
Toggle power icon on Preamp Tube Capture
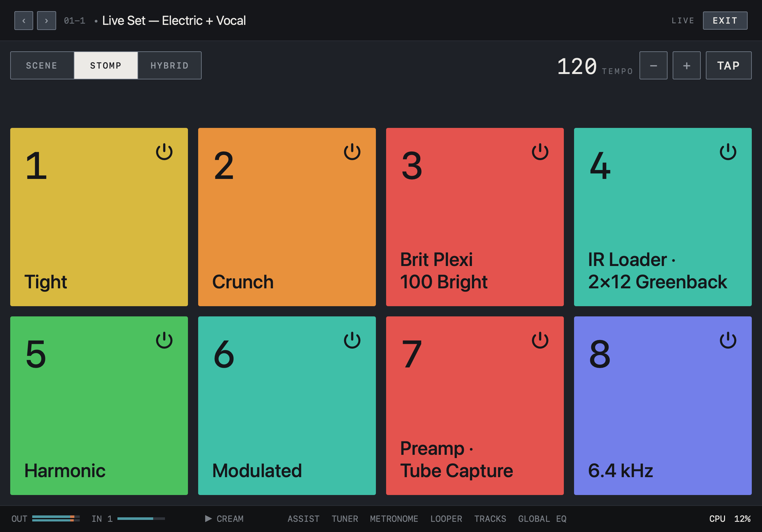click(540, 340)
